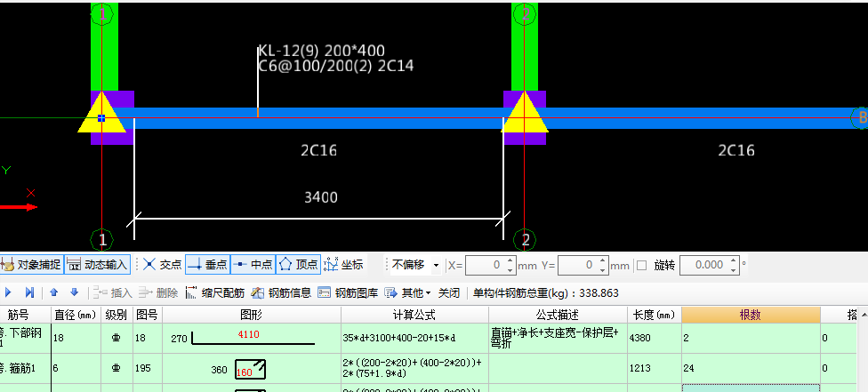The image size is (868, 392).
Task: Click the 根数 column header
Action: [751, 315]
